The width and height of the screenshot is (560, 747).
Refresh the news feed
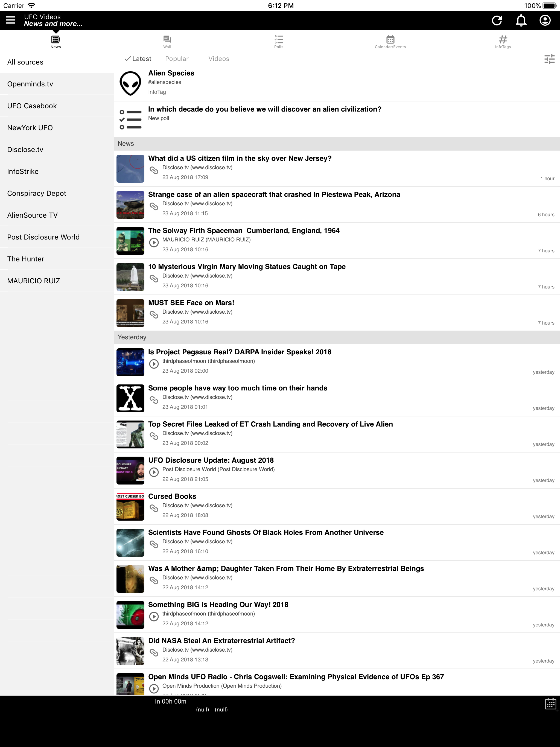coord(497,20)
